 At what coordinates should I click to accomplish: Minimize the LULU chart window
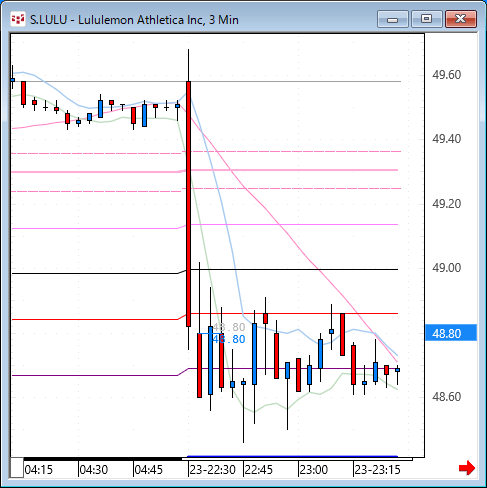[x=393, y=19]
